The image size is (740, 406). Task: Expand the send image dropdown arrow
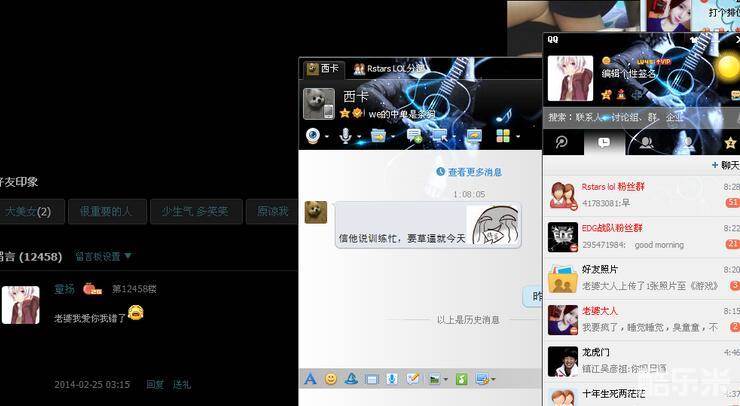(x=445, y=380)
